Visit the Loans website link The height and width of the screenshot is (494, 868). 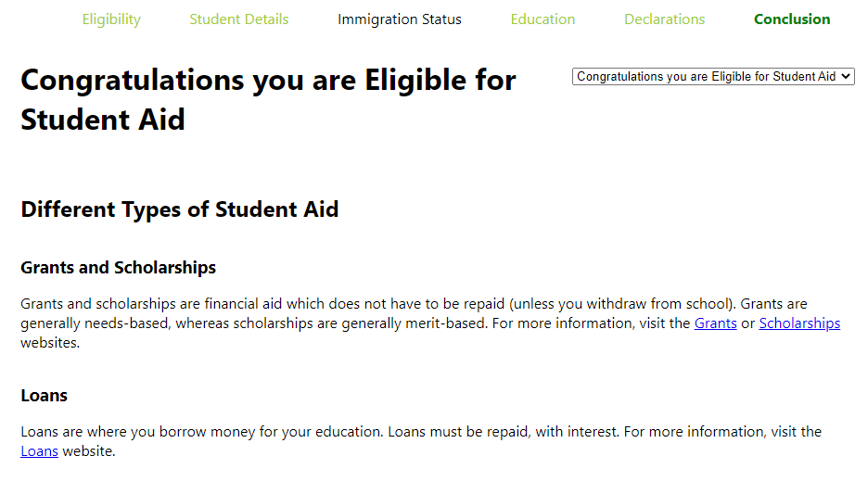click(39, 451)
